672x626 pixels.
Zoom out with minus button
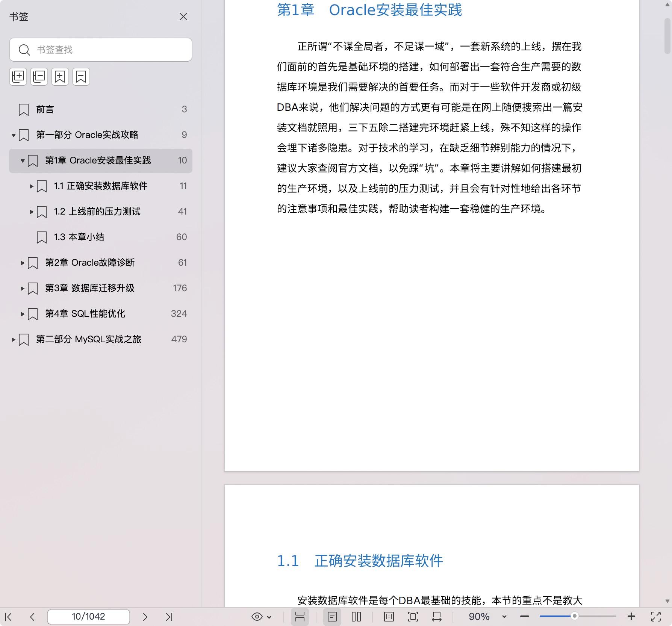click(525, 617)
